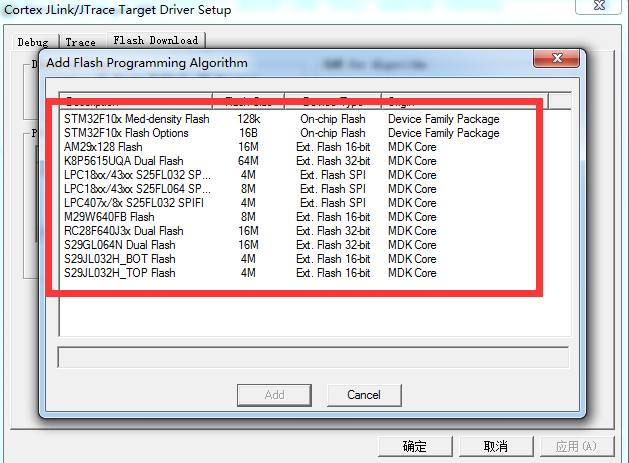Viewport: 629px width, 463px height.
Task: Click the path field below the list
Action: (x=313, y=357)
